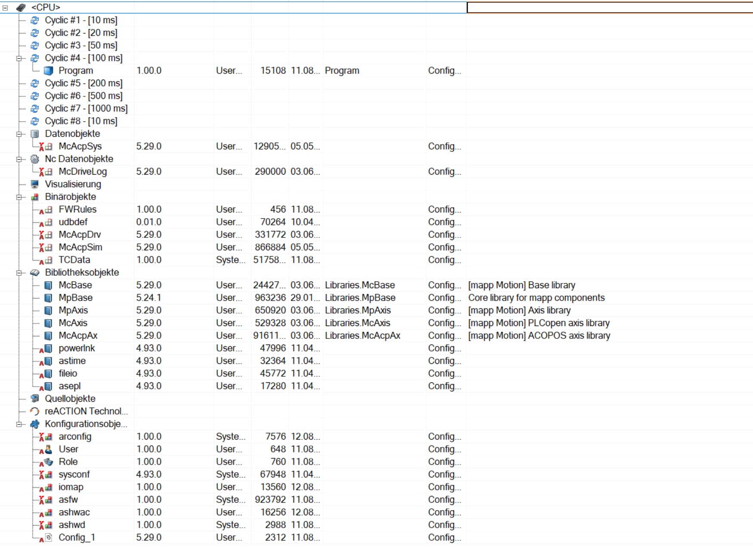This screenshot has height=560, width=753.
Task: Select the McAcpSim binary object icon
Action: pyautogui.click(x=46, y=247)
